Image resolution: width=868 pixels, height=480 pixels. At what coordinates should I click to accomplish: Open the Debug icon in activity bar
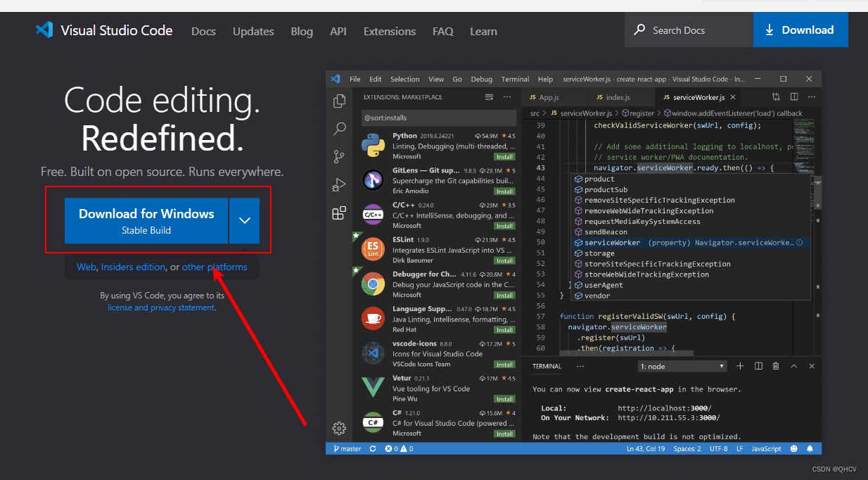[340, 184]
